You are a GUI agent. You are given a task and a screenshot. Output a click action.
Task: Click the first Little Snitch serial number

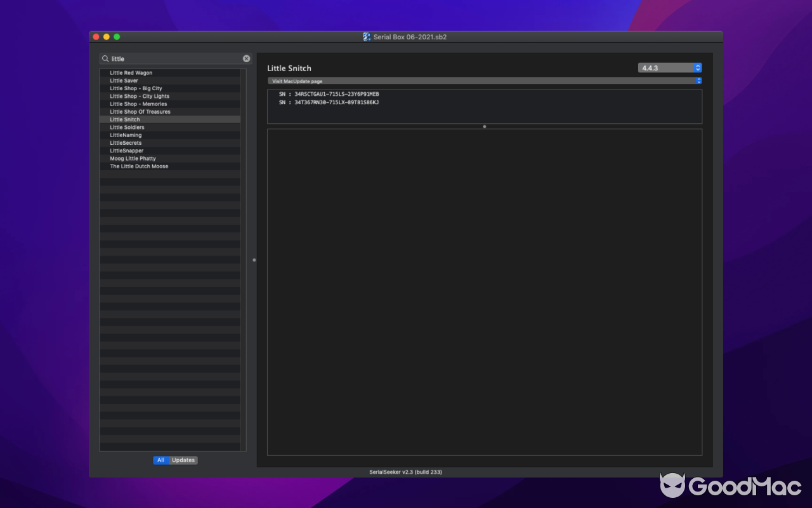(x=336, y=94)
